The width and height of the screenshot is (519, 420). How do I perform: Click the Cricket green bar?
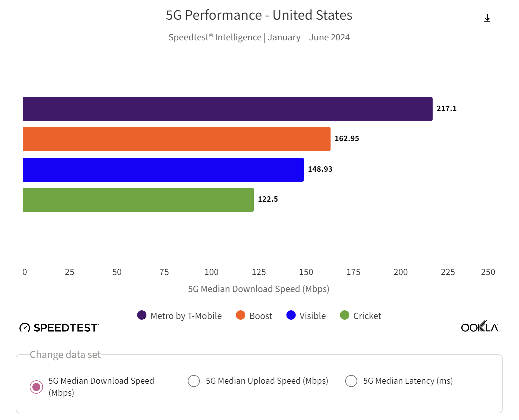(138, 199)
